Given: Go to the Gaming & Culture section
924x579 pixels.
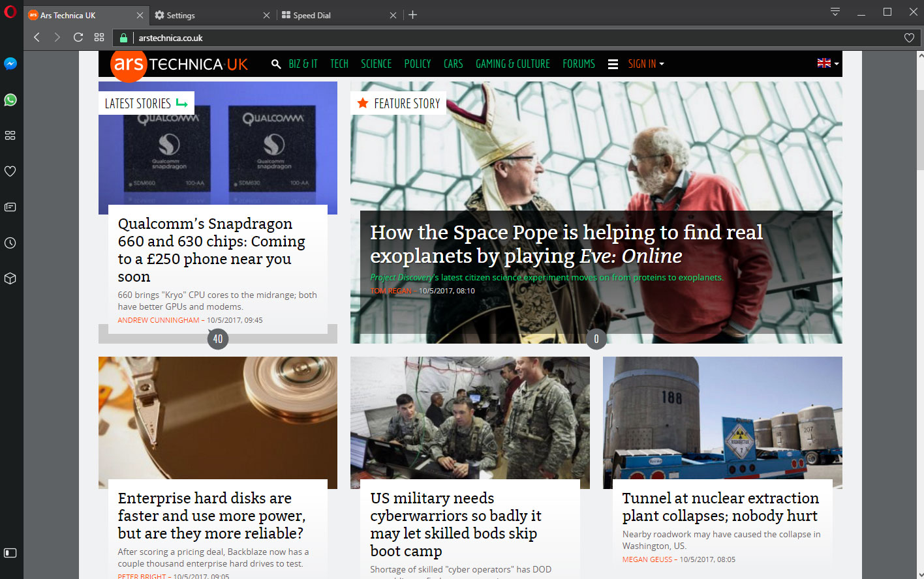Looking at the screenshot, I should pyautogui.click(x=512, y=64).
